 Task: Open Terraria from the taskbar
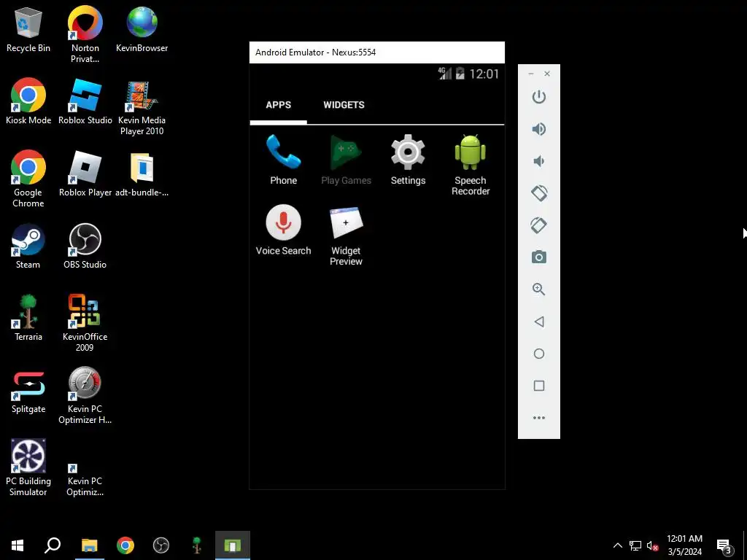click(196, 545)
